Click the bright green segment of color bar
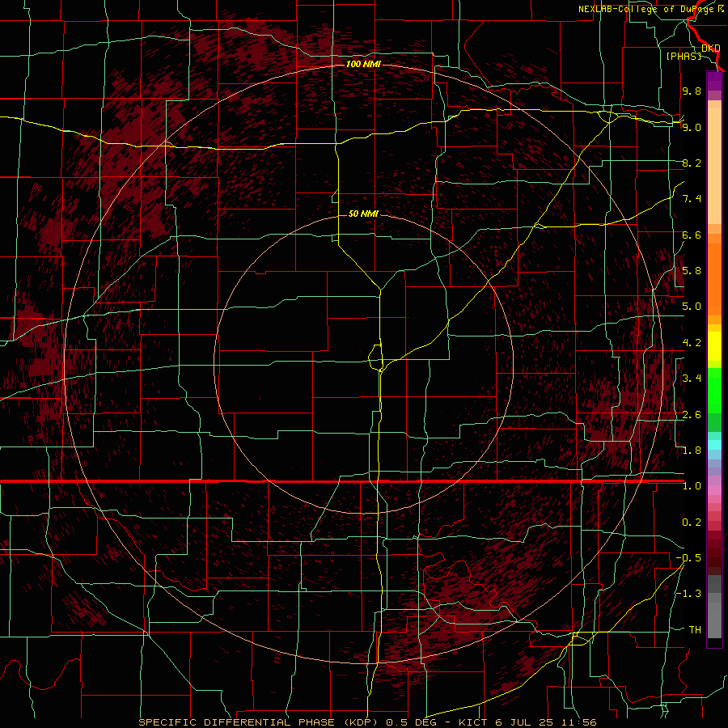The height and width of the screenshot is (728, 728). pos(714,390)
